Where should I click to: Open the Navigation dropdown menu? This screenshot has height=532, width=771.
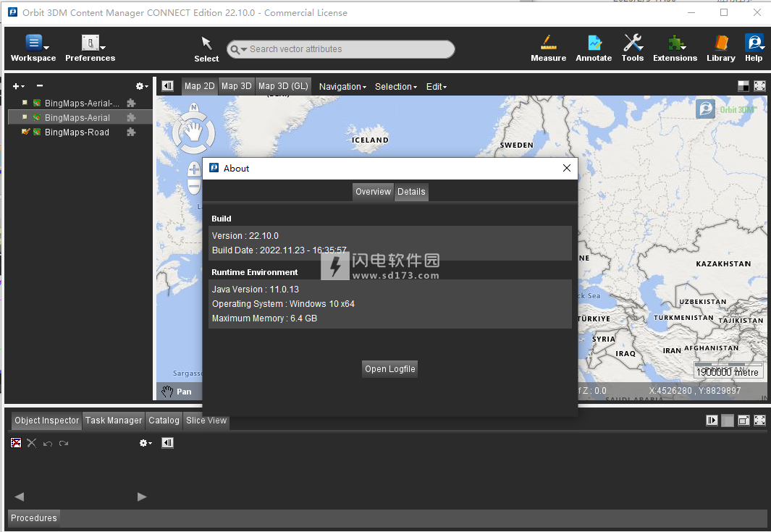point(342,87)
